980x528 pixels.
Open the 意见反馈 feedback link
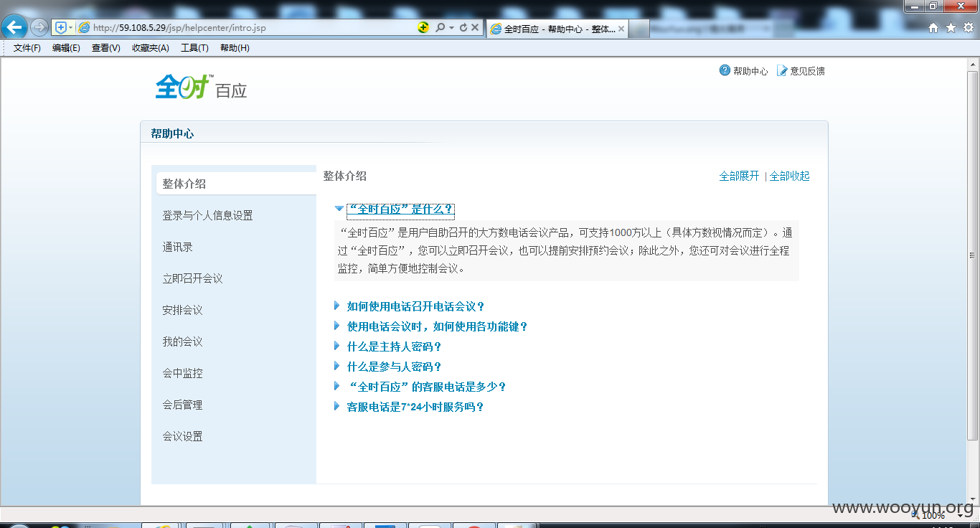(x=801, y=71)
